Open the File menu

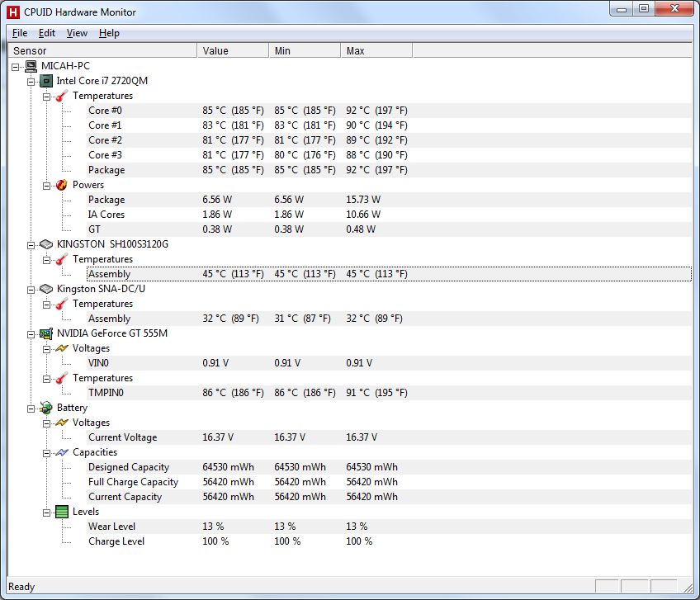(x=20, y=33)
